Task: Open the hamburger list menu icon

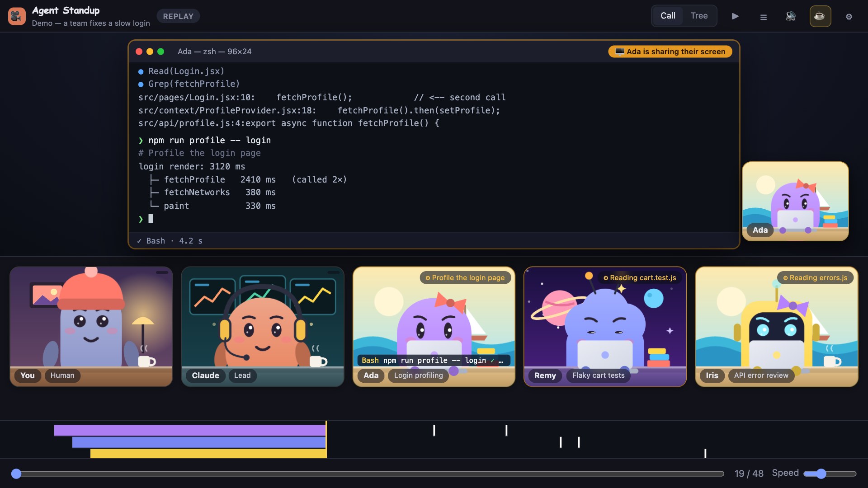Action: pos(764,17)
